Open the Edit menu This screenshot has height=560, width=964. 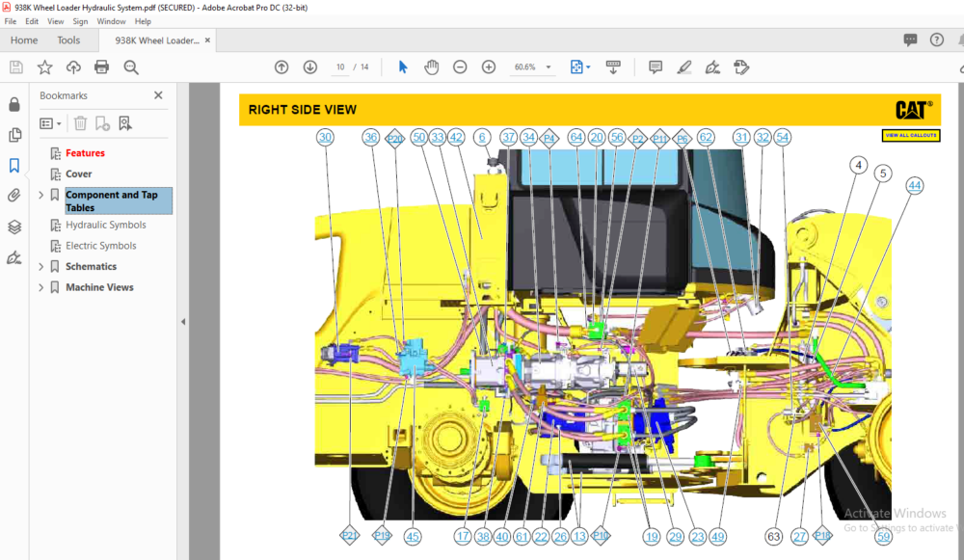pos(32,20)
